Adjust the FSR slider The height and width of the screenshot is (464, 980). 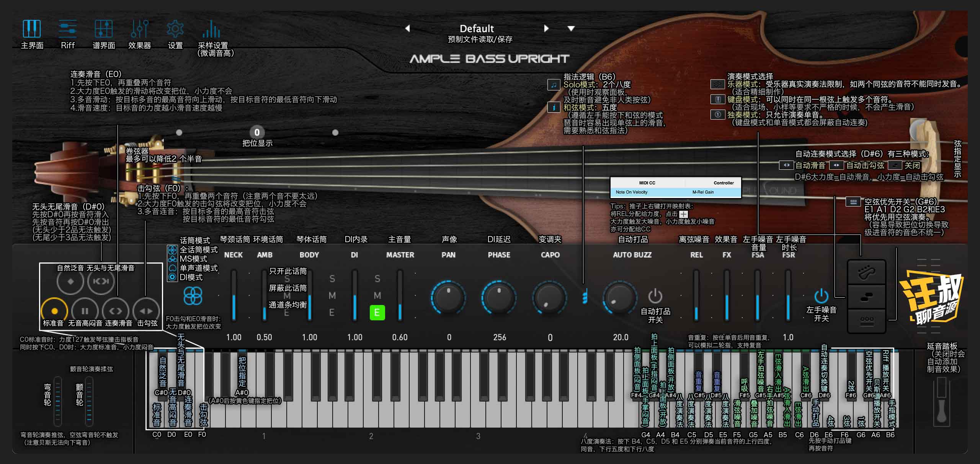[x=788, y=295]
